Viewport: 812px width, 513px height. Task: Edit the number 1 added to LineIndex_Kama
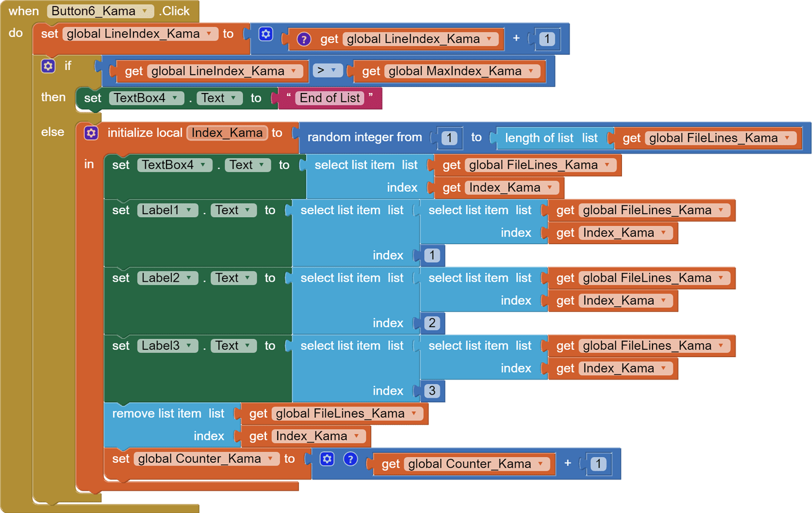547,39
